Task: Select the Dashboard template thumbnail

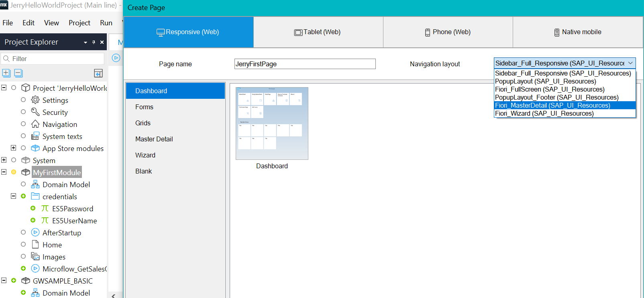Action: point(272,123)
